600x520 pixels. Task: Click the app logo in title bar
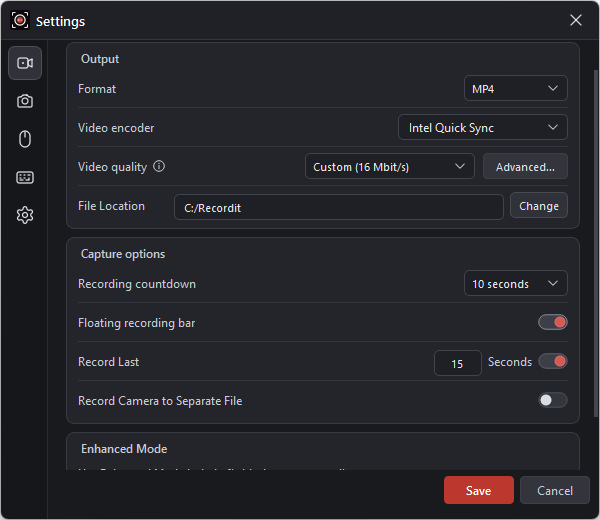[20, 20]
